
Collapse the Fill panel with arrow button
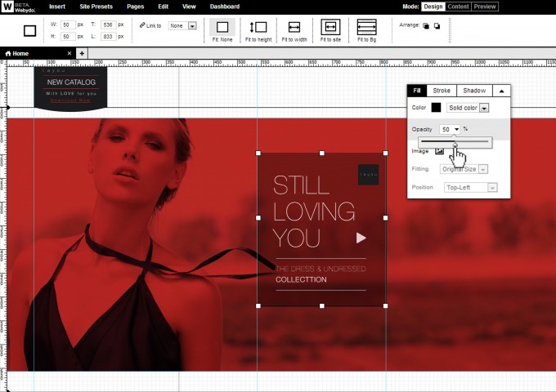click(x=501, y=91)
